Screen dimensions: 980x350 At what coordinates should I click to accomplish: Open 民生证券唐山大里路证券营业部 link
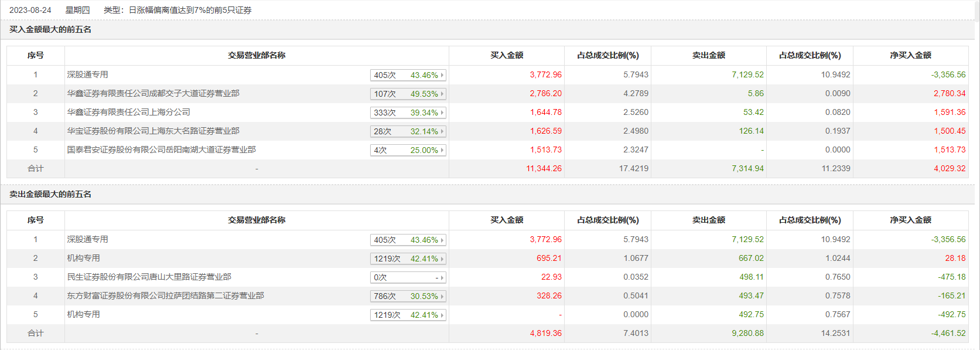pos(149,277)
